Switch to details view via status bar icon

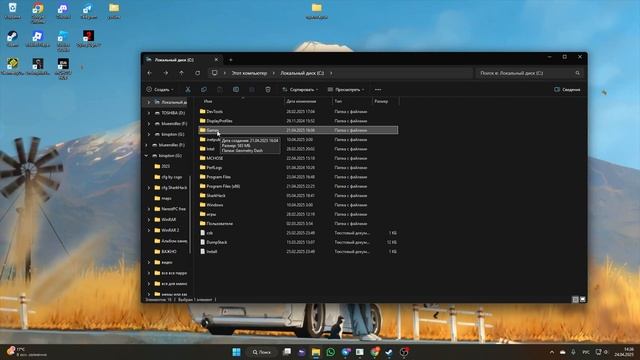click(x=575, y=299)
